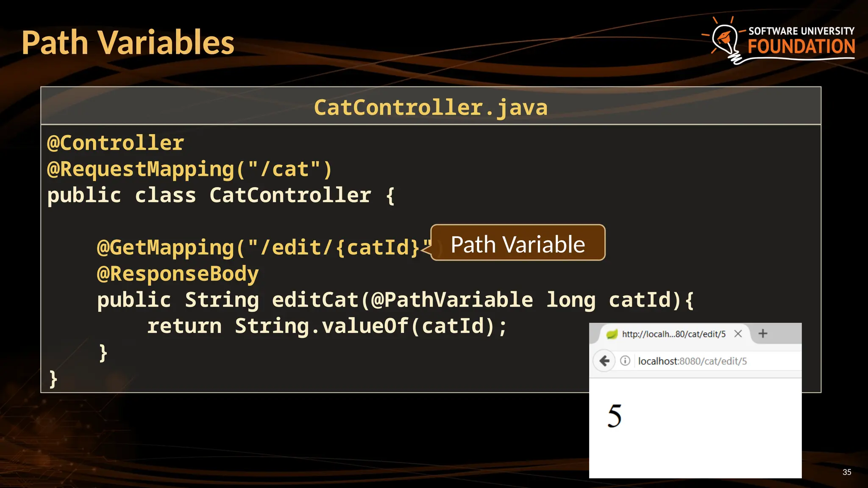Screen dimensions: 868x488
Task: Click the Path Variable callout label
Action: [517, 244]
